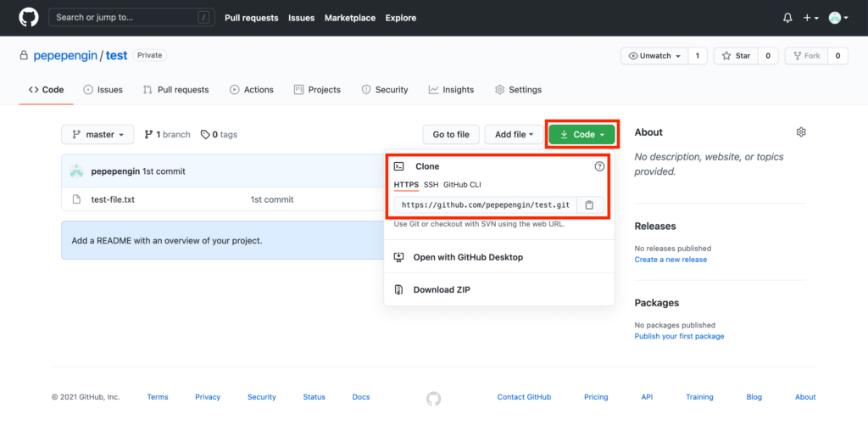Click the watchers count 1
The width and height of the screenshot is (868, 448).
pyautogui.click(x=698, y=56)
